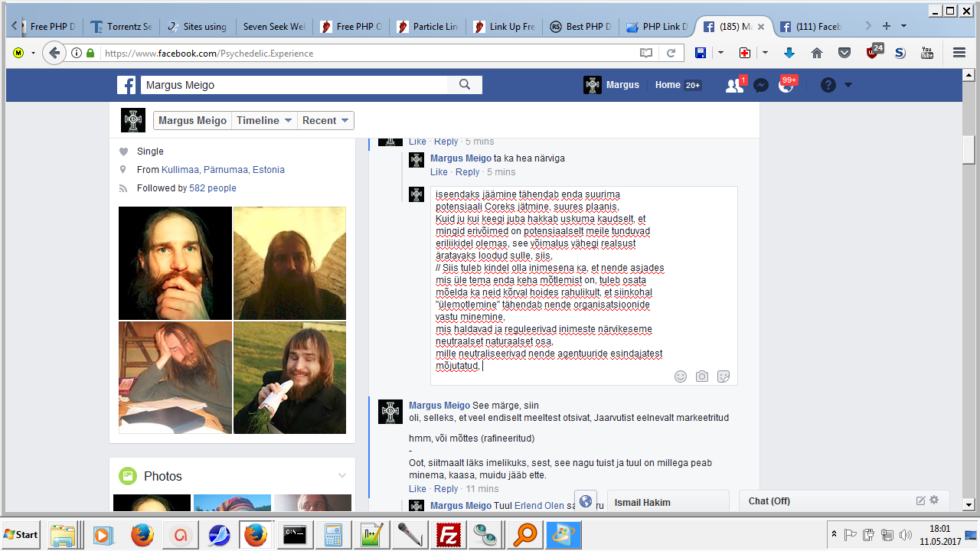Switch to the Seven Seek Wel tab
Viewport: 980px width, 551px height.
click(x=274, y=27)
